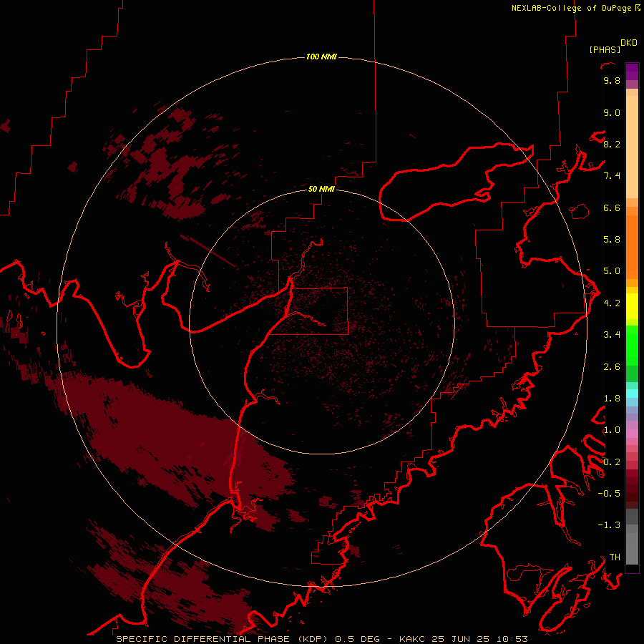This screenshot has width=644, height=644.
Task: Select the 5.8 legend value
Action: pos(612,240)
